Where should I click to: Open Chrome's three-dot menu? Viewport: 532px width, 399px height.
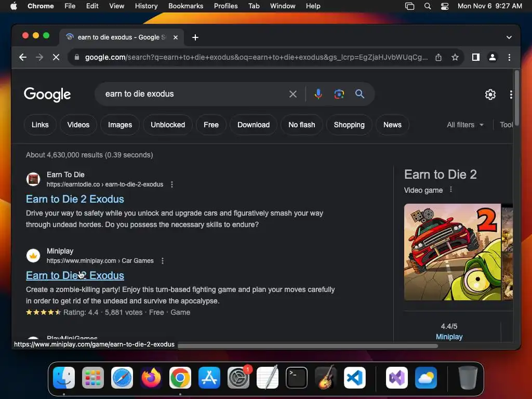click(509, 57)
